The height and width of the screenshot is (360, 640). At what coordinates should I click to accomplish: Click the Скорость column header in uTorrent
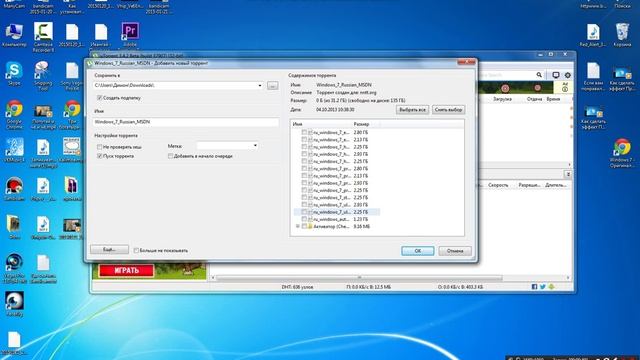pyautogui.click(x=498, y=185)
